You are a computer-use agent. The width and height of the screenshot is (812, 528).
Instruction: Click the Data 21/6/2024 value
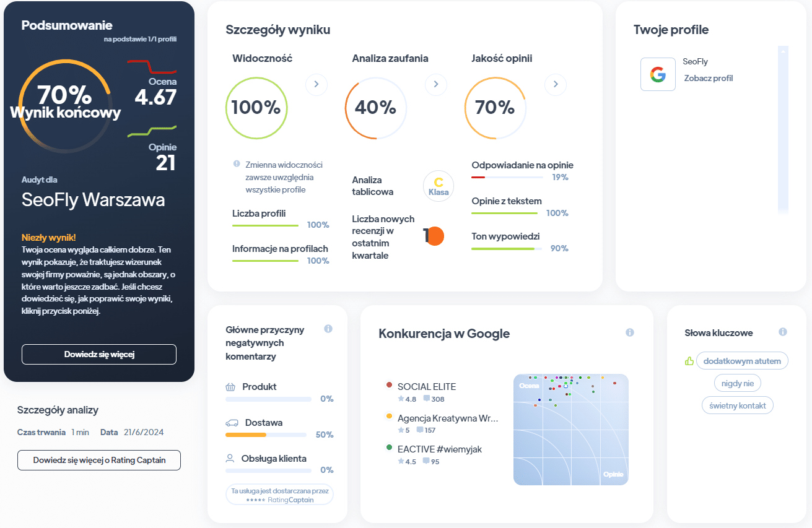pyautogui.click(x=144, y=432)
